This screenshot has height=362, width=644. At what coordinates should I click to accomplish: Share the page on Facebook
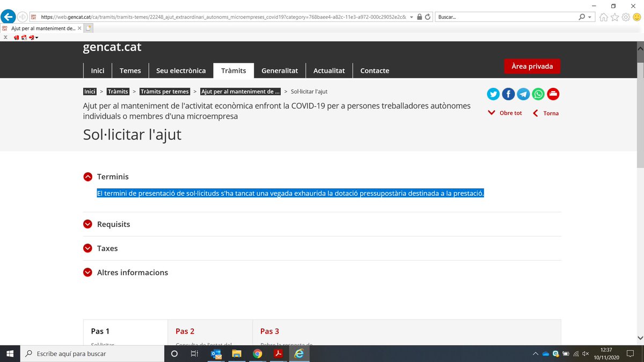tap(508, 94)
